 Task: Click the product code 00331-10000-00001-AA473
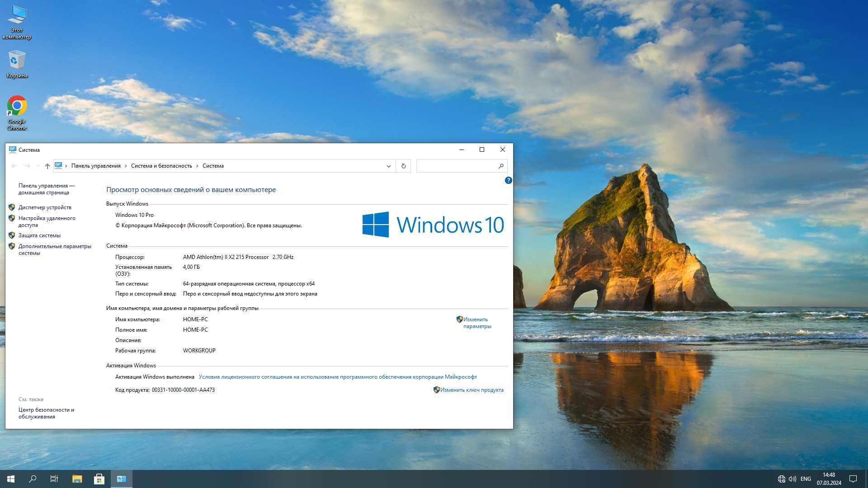(183, 390)
